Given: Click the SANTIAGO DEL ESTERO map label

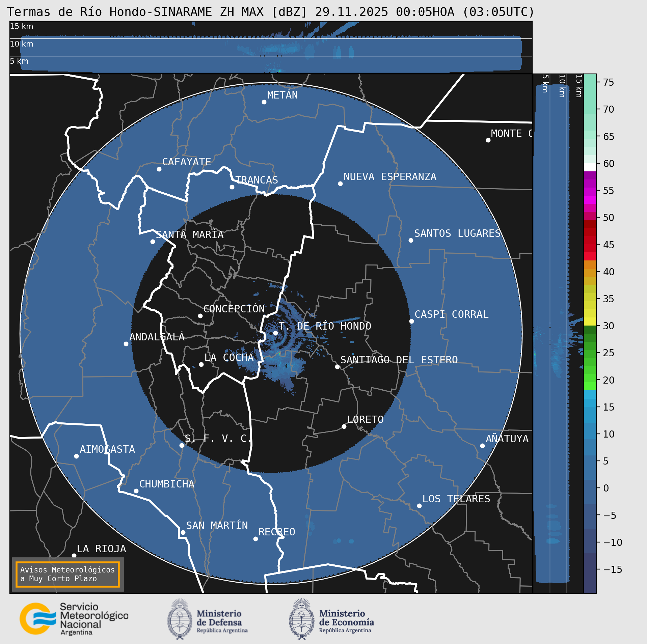Looking at the screenshot, I should [x=399, y=360].
